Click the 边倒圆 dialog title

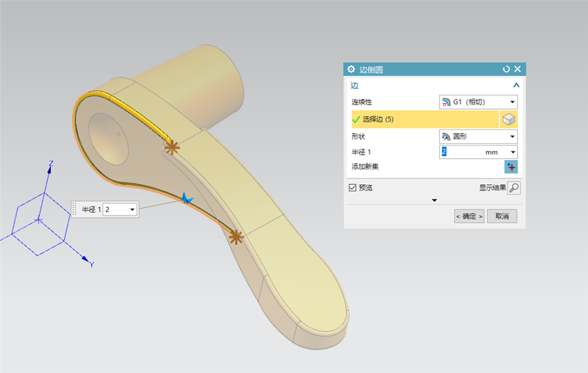pos(371,70)
